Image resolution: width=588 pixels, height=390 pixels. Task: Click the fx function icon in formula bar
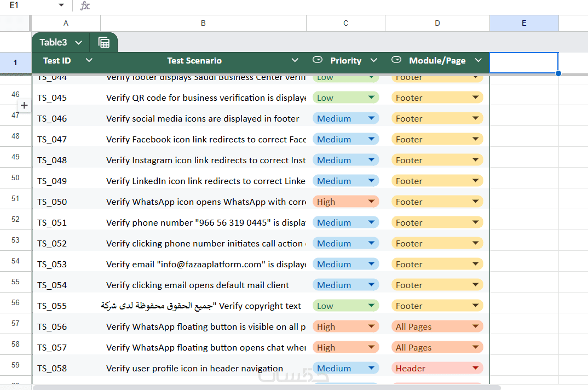click(x=85, y=5)
